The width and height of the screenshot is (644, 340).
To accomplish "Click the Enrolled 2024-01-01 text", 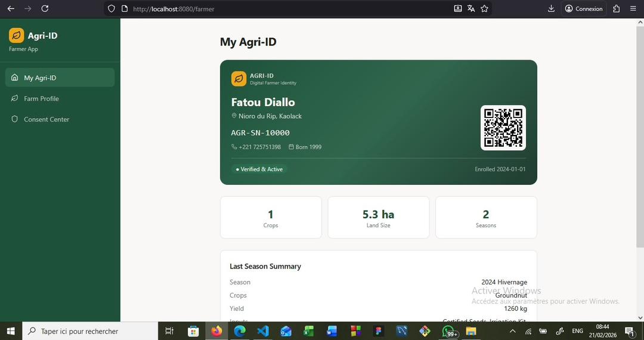I will pyautogui.click(x=500, y=169).
